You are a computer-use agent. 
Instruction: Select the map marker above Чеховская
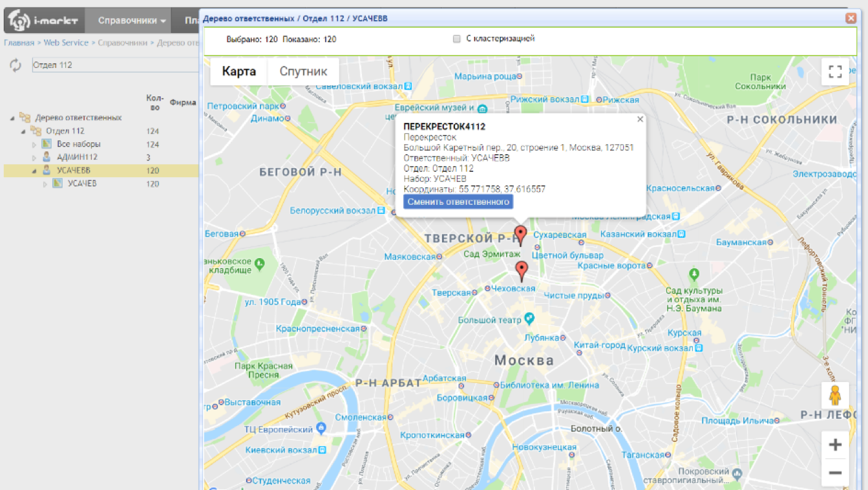coord(522,271)
